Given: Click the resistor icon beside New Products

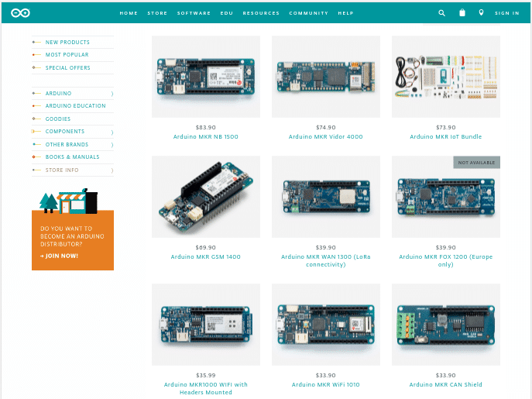Looking at the screenshot, I should click(x=36, y=43).
